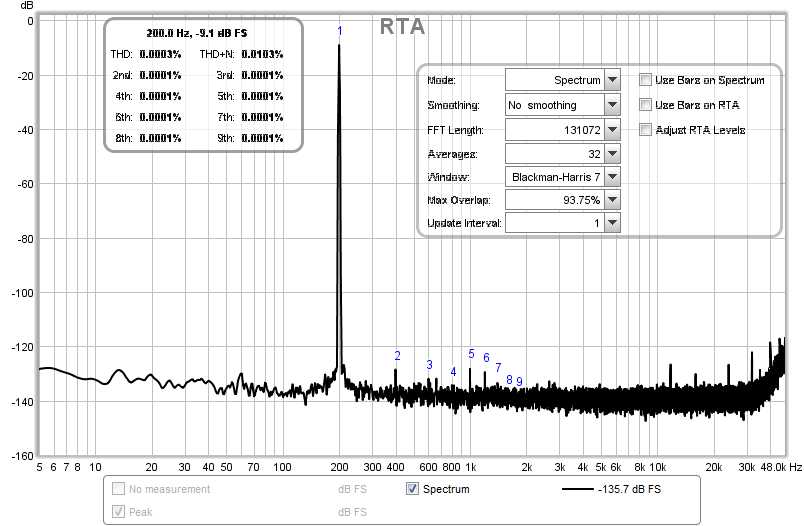
Task: Open the Smoothing dropdown arrow
Action: pos(612,105)
